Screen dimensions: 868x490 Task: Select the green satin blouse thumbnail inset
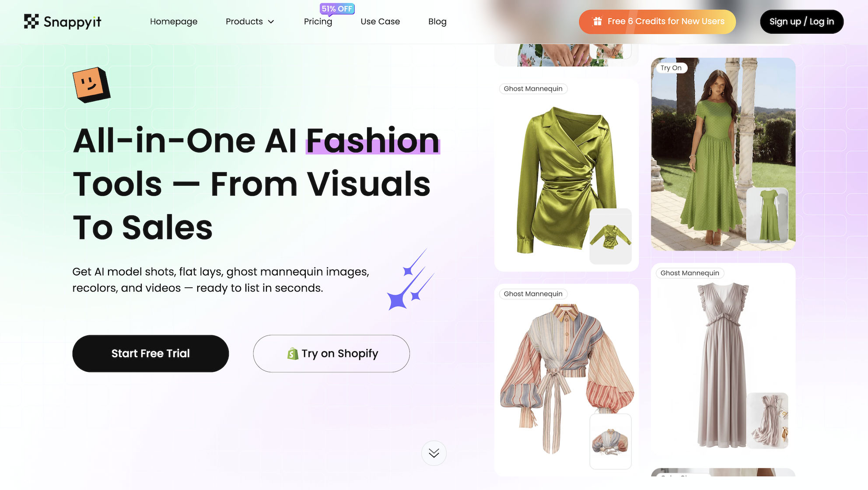[610, 236]
